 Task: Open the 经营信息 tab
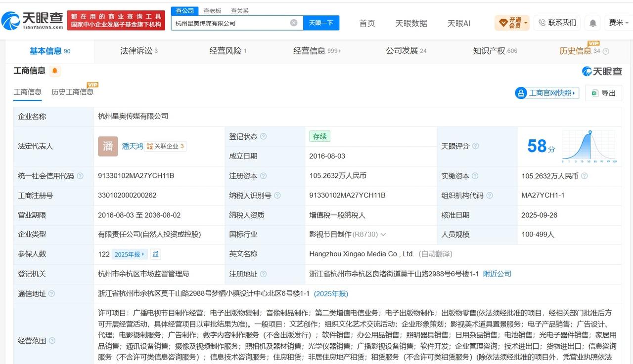point(317,51)
